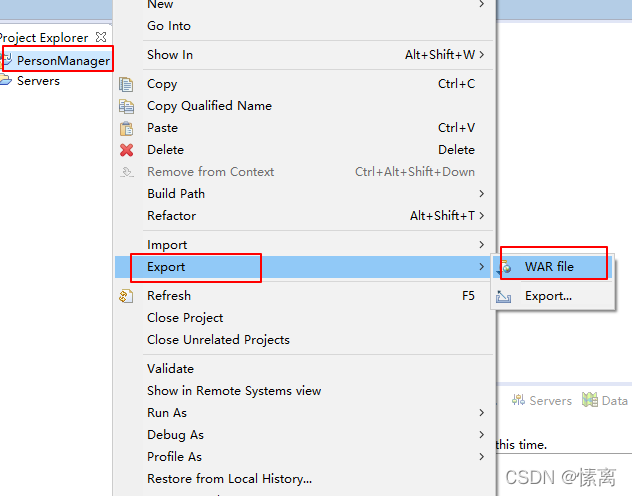Select Show in Remote Systems view
The width and height of the screenshot is (632, 496).
coord(304,391)
